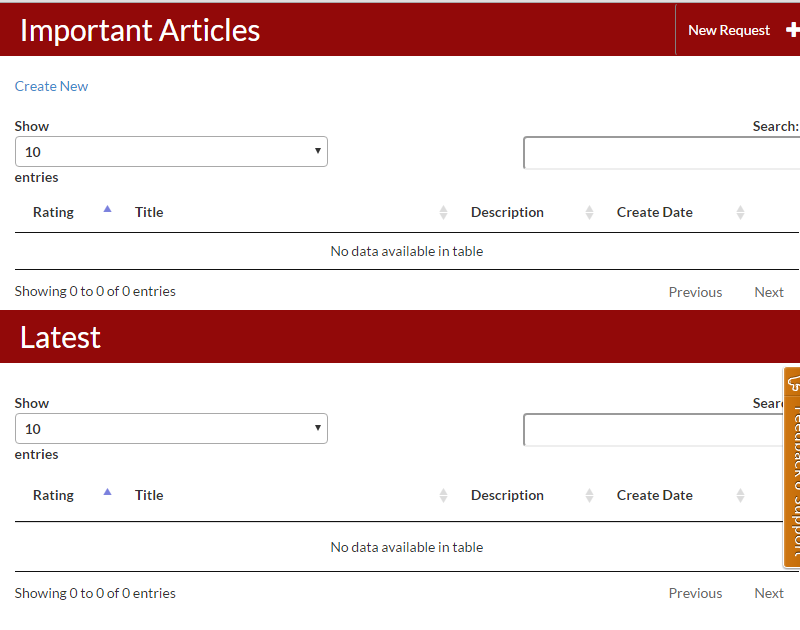Click Title sort arrows in Important Articles
800x630 pixels.
click(443, 212)
